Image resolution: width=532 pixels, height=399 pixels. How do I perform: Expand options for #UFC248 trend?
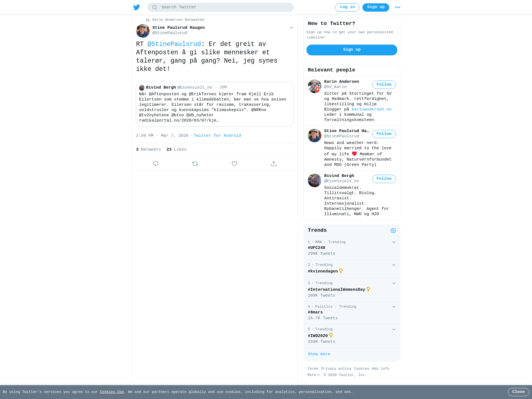pos(394,242)
